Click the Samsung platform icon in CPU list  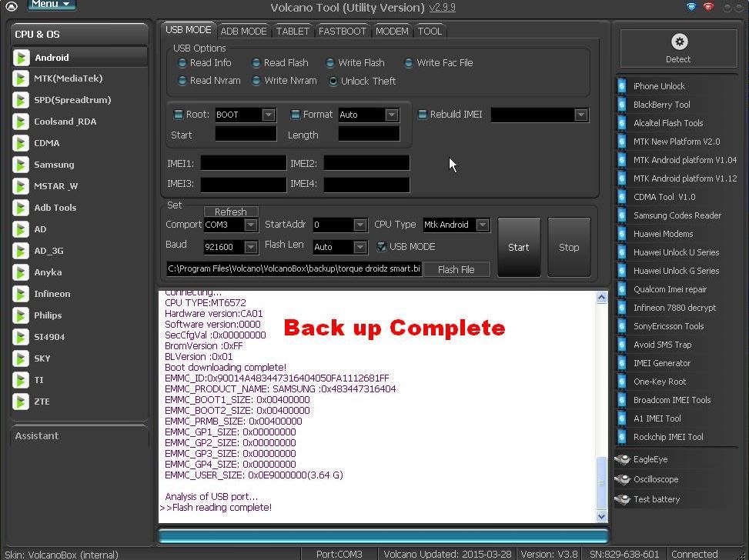click(22, 165)
